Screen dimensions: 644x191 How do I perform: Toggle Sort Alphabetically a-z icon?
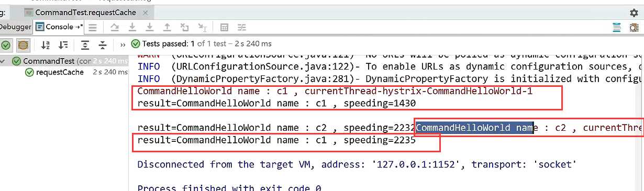click(45, 44)
